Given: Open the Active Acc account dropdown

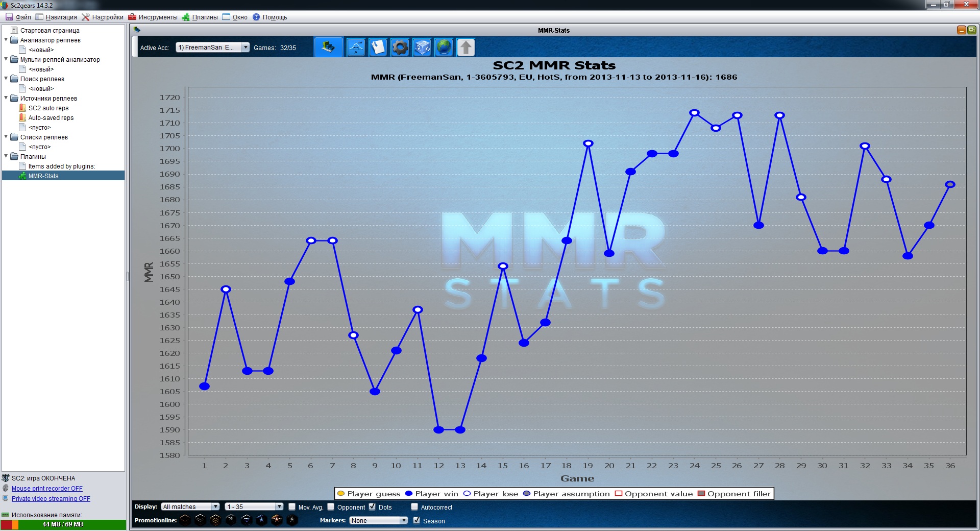Looking at the screenshot, I should point(212,47).
